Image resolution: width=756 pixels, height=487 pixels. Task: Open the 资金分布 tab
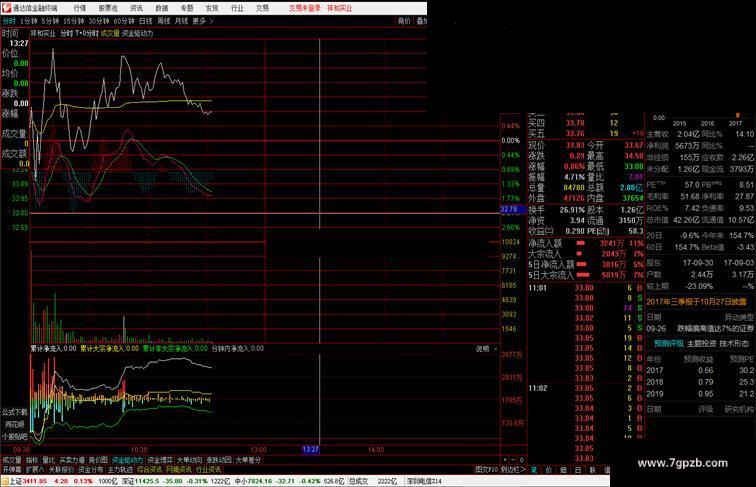[x=91, y=469]
